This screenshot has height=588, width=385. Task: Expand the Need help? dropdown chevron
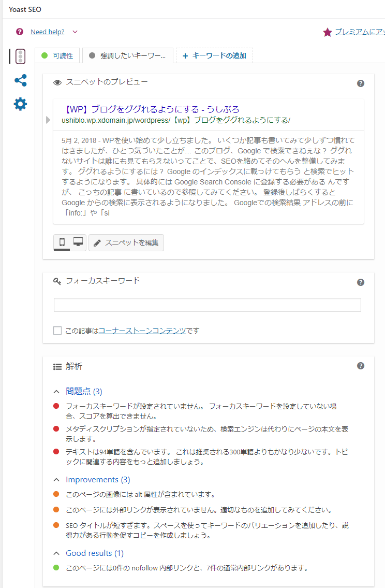point(75,32)
